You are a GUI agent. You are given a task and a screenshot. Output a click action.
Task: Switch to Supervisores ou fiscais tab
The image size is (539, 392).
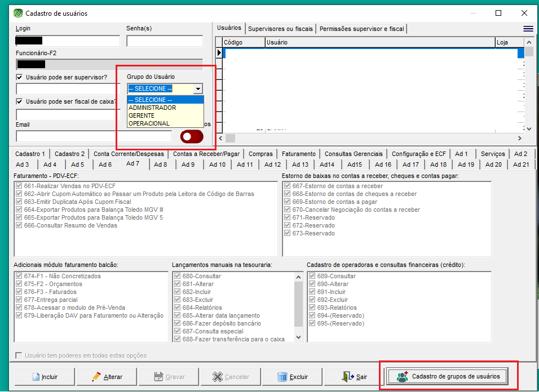tap(280, 29)
